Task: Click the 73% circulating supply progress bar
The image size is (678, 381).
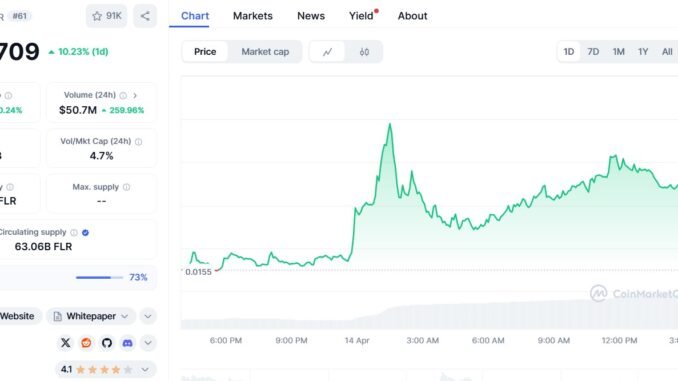Action: pyautogui.click(x=99, y=277)
